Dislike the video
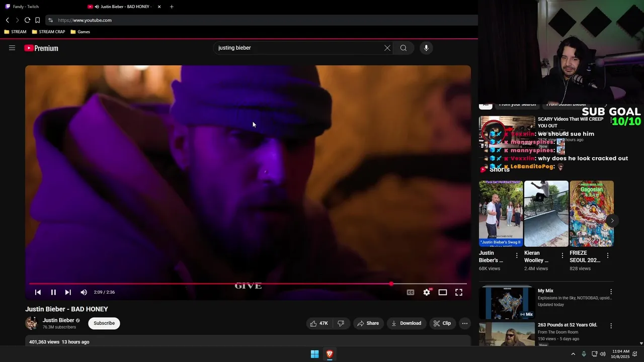Screen dimensions: 644x362 341,323
